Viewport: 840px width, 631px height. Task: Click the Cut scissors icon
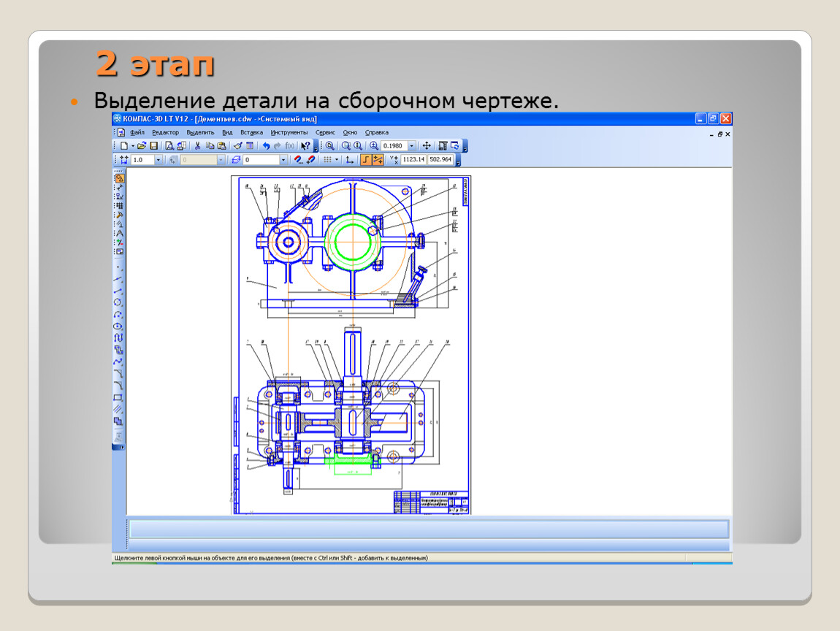tap(197, 146)
